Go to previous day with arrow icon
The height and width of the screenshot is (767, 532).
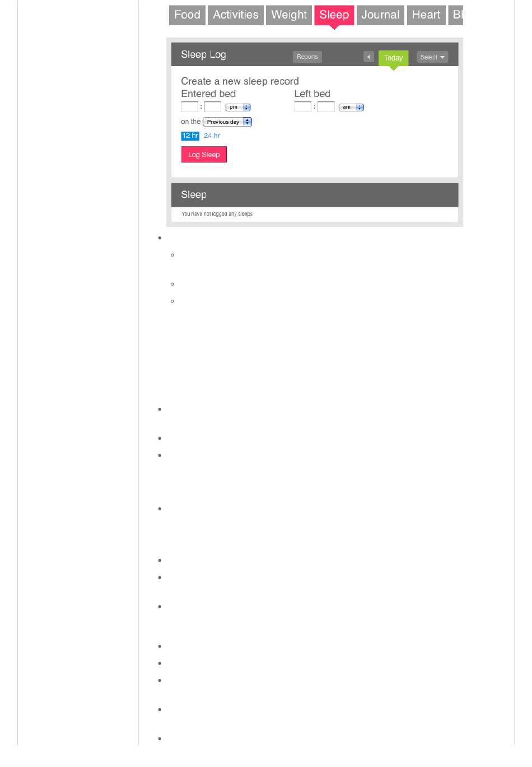tap(368, 57)
